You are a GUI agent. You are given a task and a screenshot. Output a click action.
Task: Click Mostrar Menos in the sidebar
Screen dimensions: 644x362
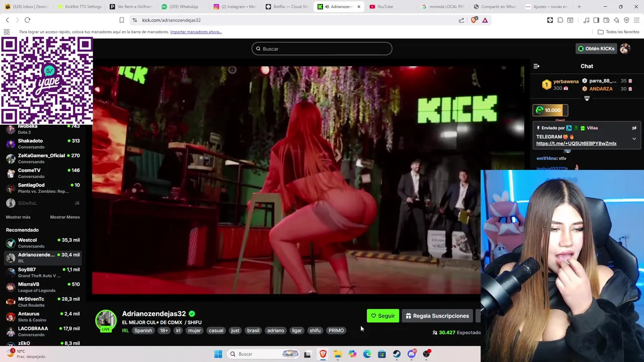coord(65,217)
